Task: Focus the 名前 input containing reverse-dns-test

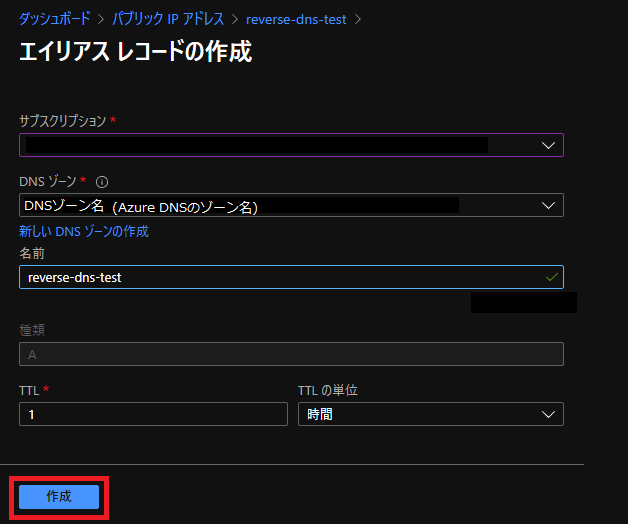Action: (x=270, y=277)
